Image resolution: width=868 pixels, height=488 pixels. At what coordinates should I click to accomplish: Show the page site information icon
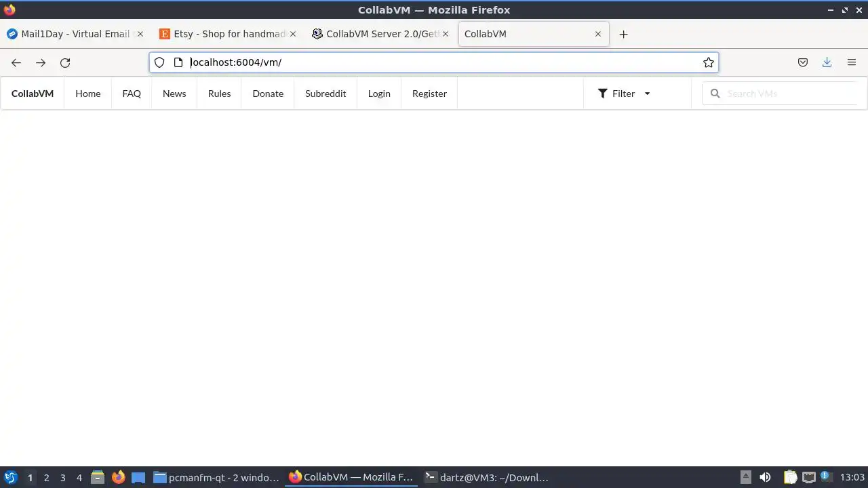pos(178,62)
